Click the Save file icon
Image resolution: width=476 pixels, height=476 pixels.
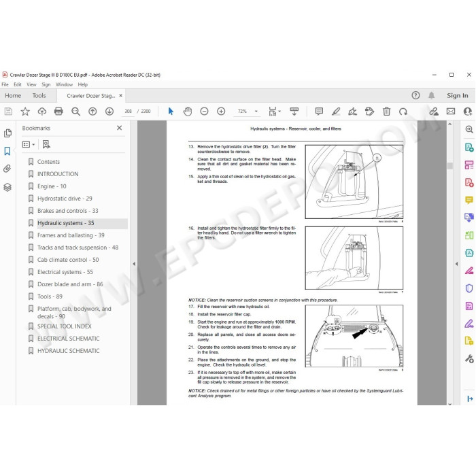8,112
